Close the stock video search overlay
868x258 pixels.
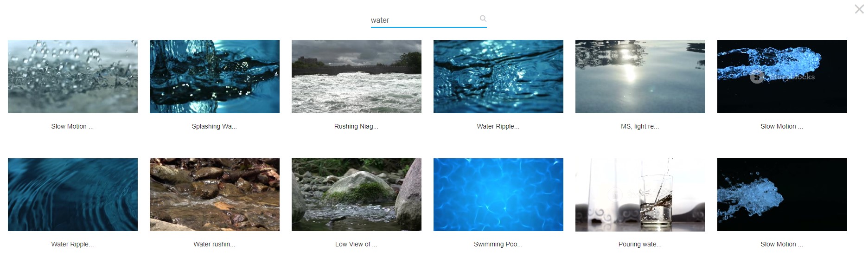859,9
